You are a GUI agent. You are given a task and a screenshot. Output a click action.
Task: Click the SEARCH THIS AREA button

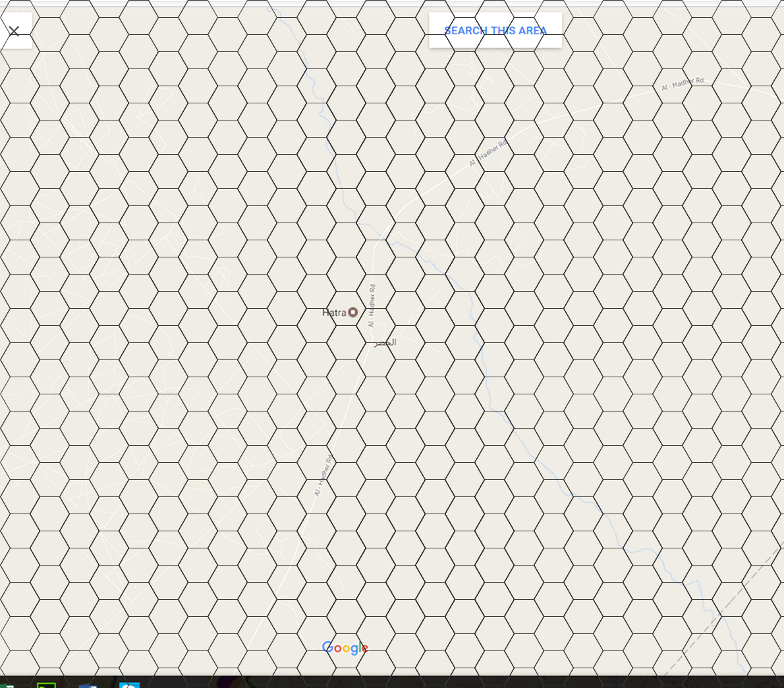coord(495,30)
